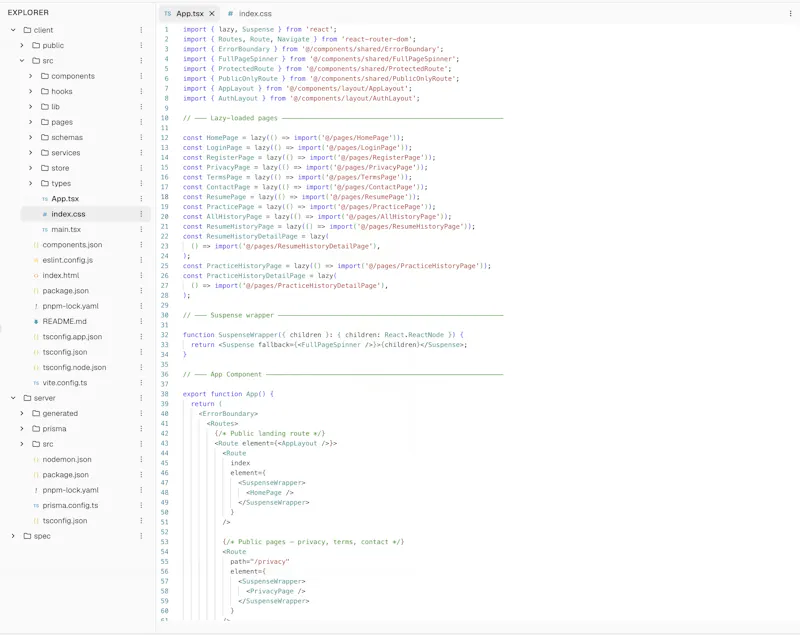Open more options for eslint.config.js
This screenshot has width=800, height=635.
point(141,260)
